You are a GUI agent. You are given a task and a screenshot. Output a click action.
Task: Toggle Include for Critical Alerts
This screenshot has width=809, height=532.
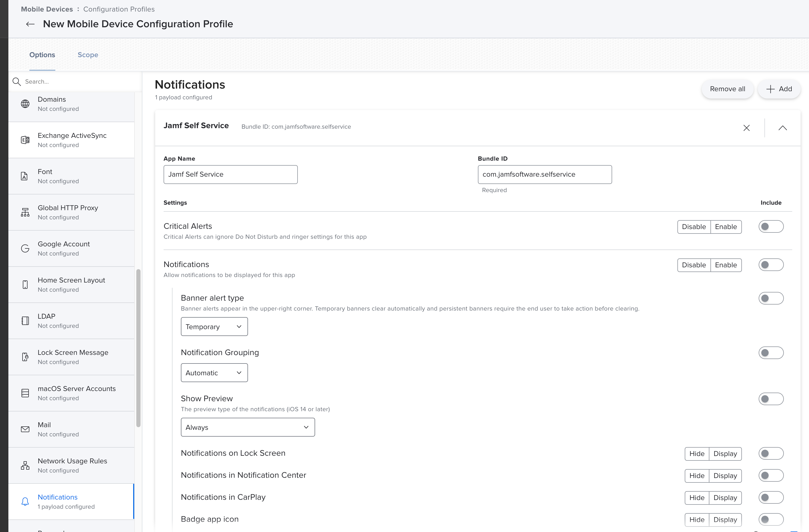click(x=771, y=227)
